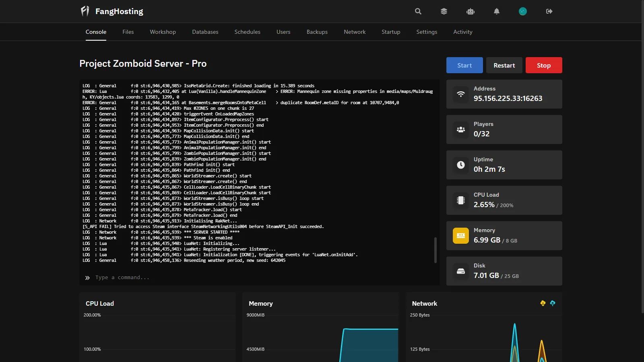Open the Startup tab

tap(391, 32)
